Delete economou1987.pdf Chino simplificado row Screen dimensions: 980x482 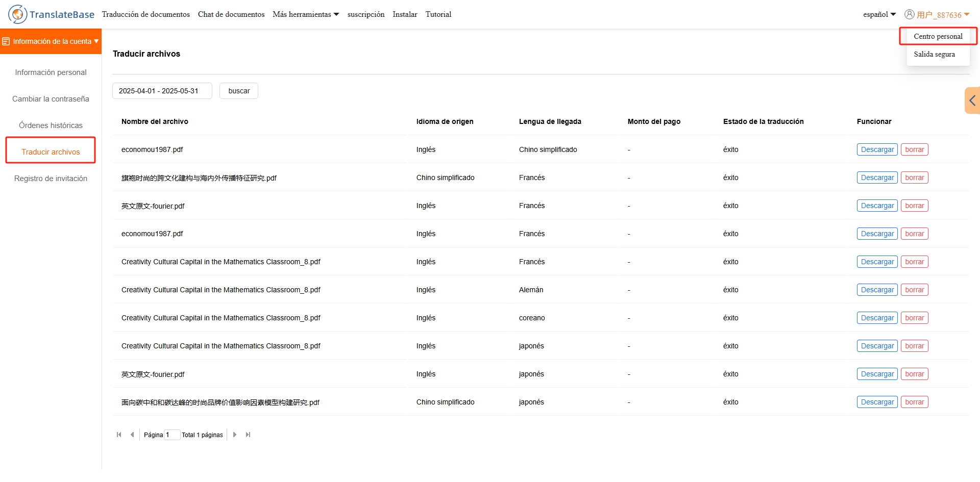tap(915, 149)
